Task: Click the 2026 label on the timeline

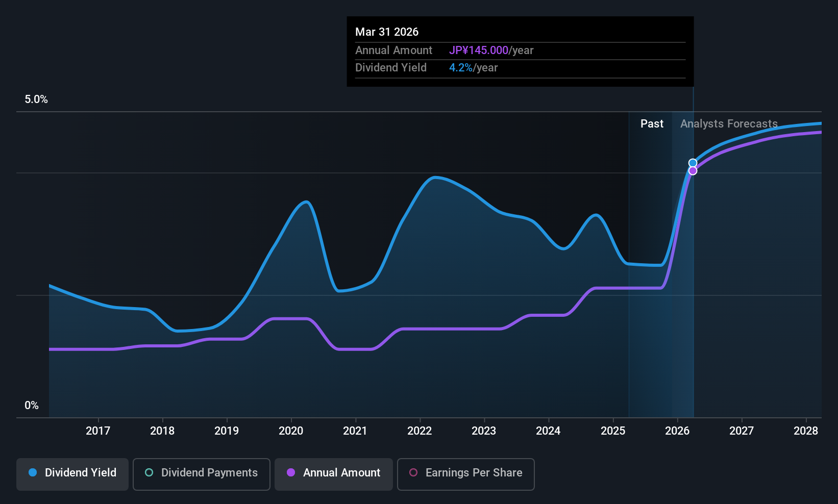Action: click(x=677, y=431)
